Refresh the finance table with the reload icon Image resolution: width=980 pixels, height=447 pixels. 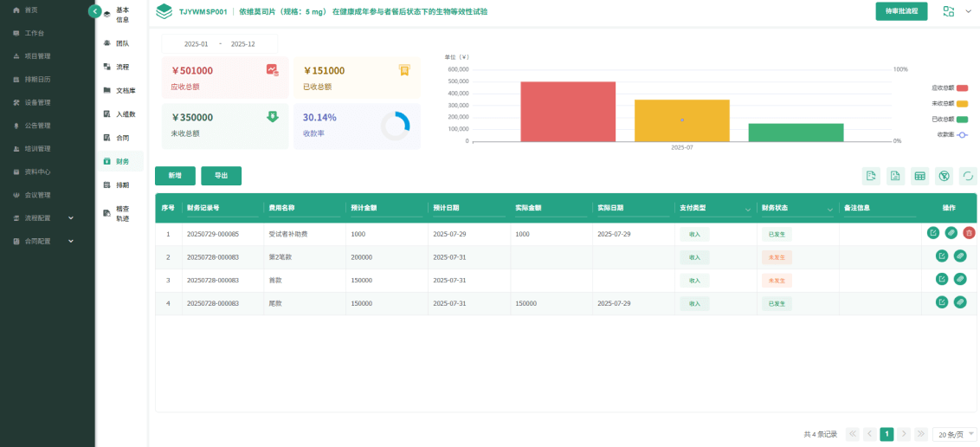(x=968, y=176)
